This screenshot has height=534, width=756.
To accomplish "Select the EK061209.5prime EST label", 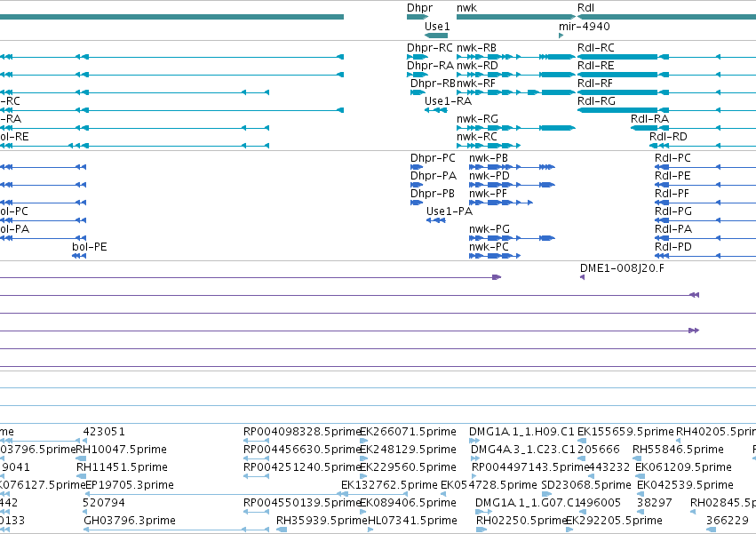I will click(684, 467).
